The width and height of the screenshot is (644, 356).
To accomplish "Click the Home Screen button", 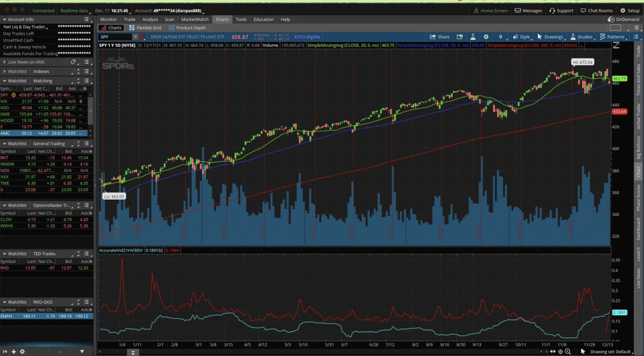I will (x=490, y=10).
